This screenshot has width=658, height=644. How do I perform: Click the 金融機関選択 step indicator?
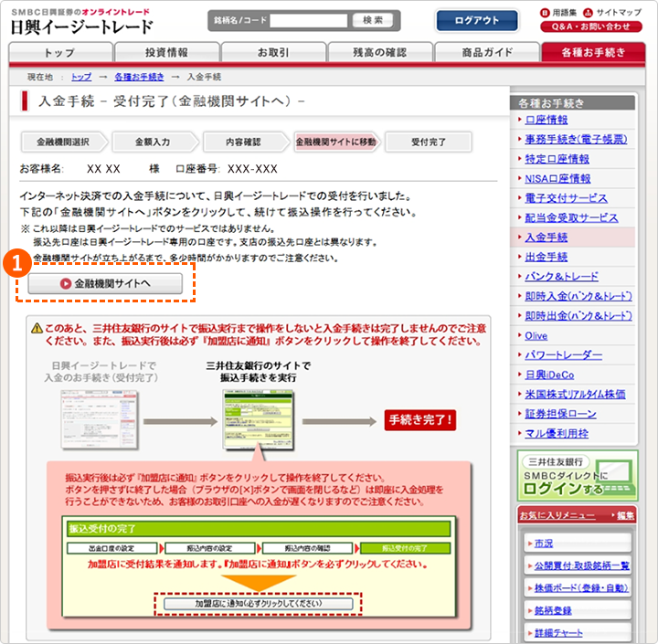pyautogui.click(x=63, y=143)
